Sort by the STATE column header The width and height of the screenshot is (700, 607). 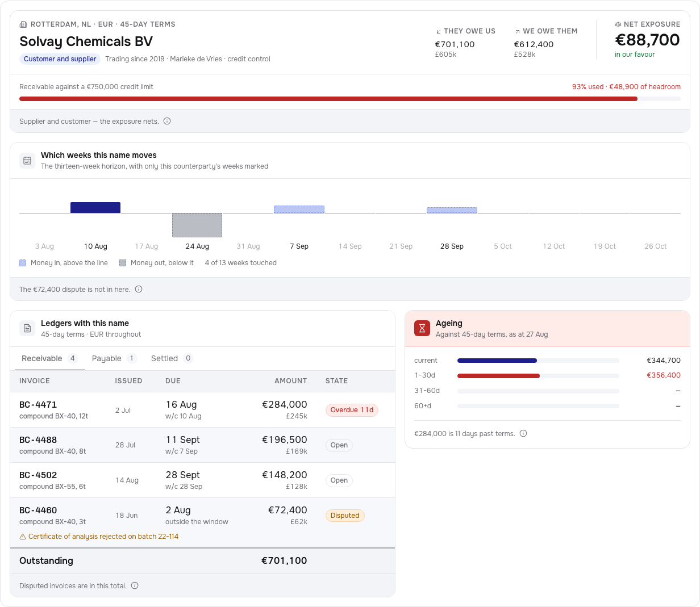(337, 381)
